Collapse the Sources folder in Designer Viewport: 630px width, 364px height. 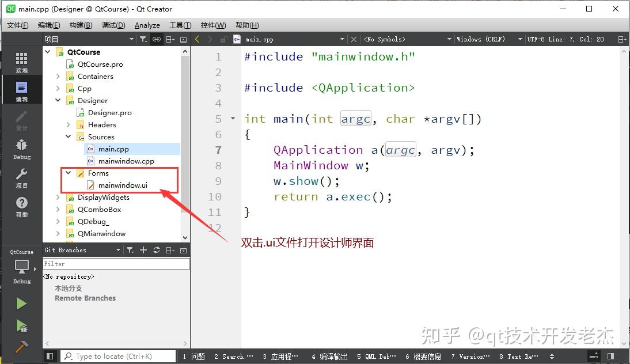(x=69, y=136)
